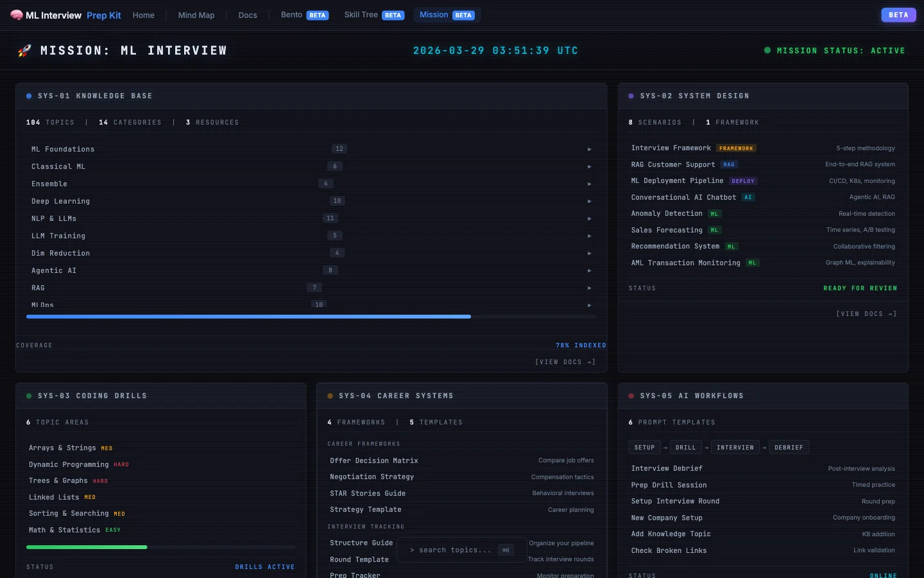
Task: Open the Home nav item
Action: tap(143, 15)
